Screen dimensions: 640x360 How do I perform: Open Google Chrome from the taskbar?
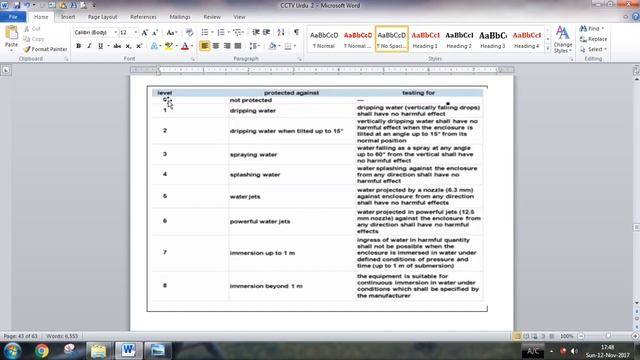click(x=42, y=351)
